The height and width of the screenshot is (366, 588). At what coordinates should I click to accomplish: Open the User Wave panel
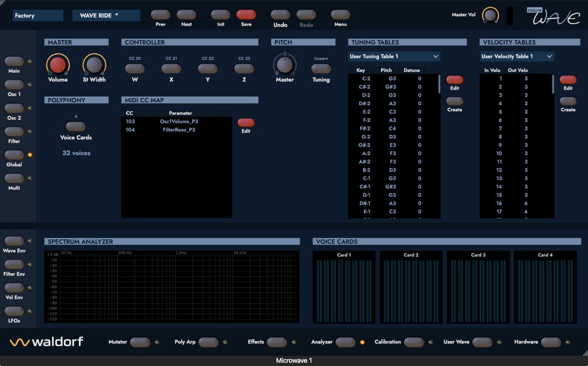482,342
